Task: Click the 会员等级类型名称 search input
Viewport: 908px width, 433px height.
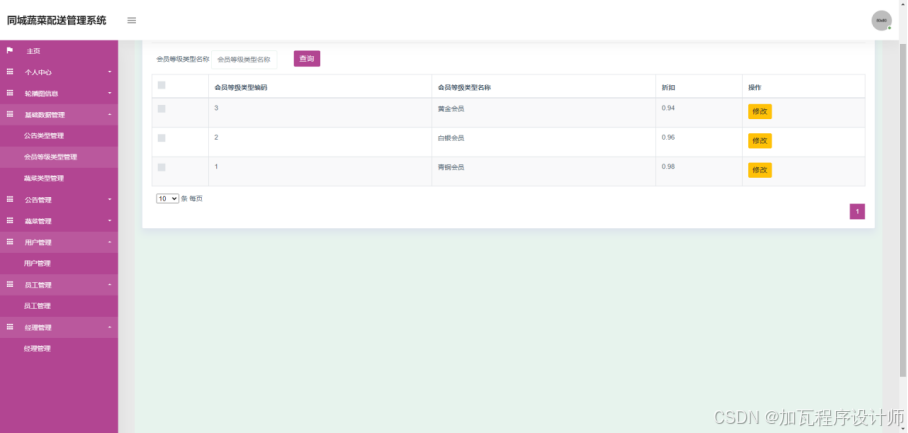Action: click(244, 59)
